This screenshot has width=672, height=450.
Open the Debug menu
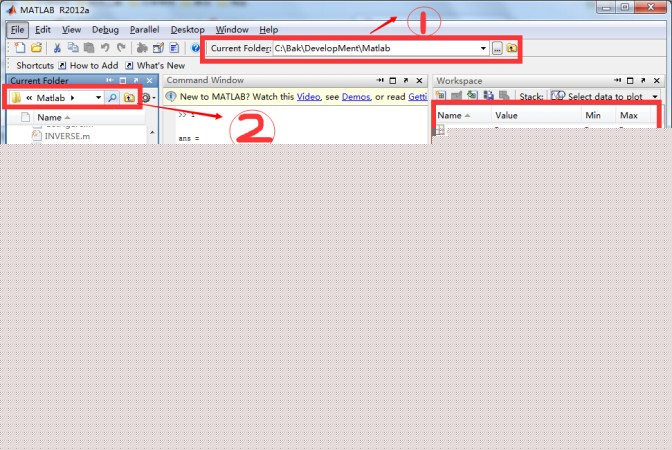point(105,30)
